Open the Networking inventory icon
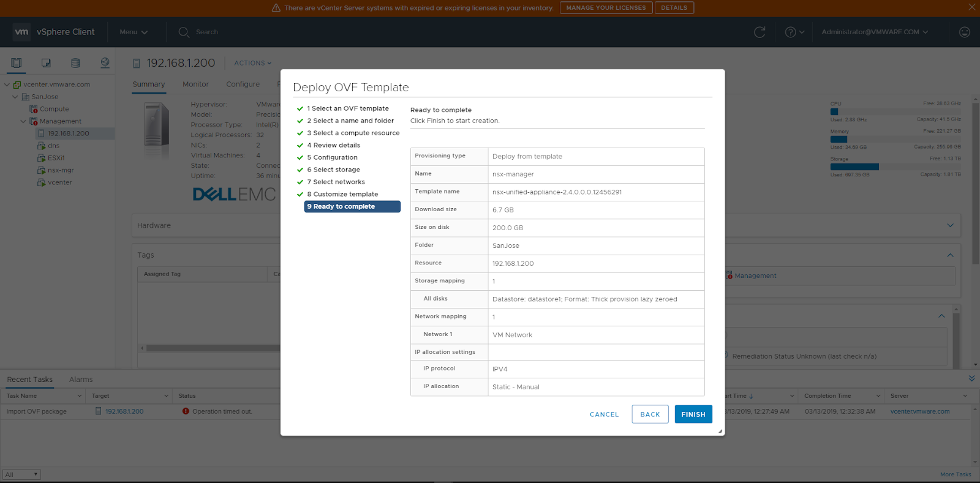This screenshot has height=483, width=980. pyautogui.click(x=105, y=63)
